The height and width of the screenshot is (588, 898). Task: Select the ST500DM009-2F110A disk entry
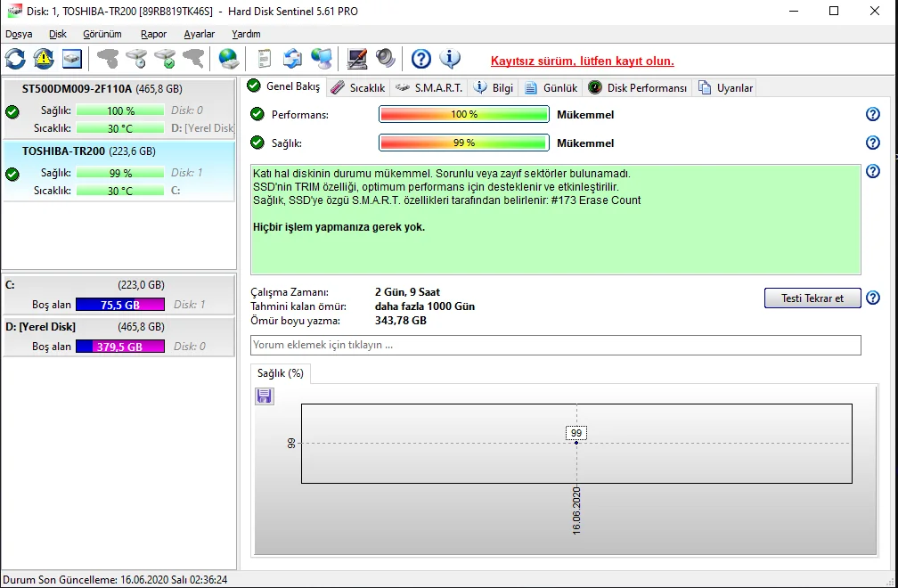point(118,109)
